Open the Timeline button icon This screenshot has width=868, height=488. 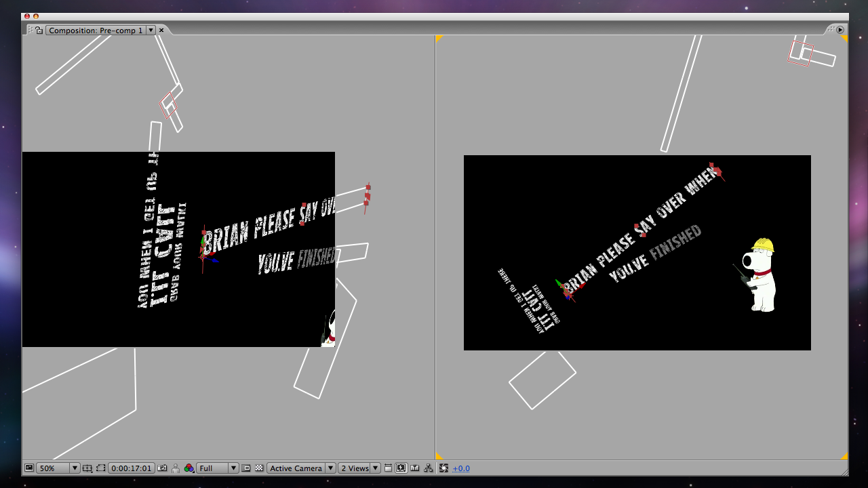point(415,468)
